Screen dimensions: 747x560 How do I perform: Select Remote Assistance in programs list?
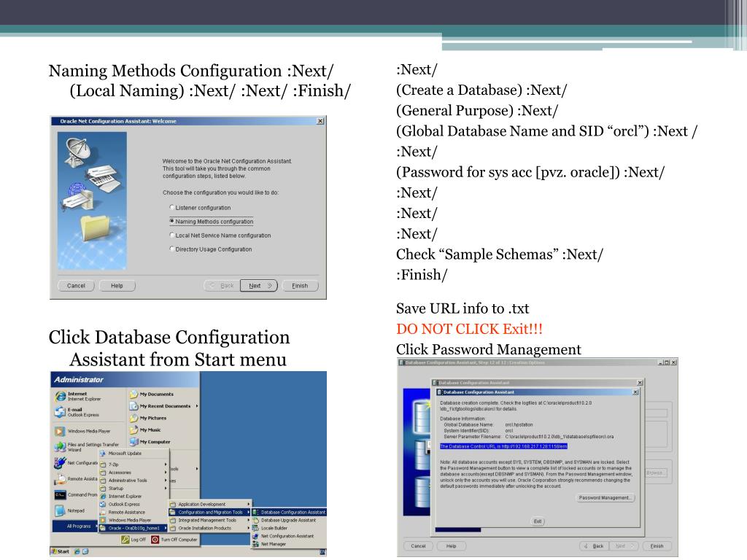point(133,512)
